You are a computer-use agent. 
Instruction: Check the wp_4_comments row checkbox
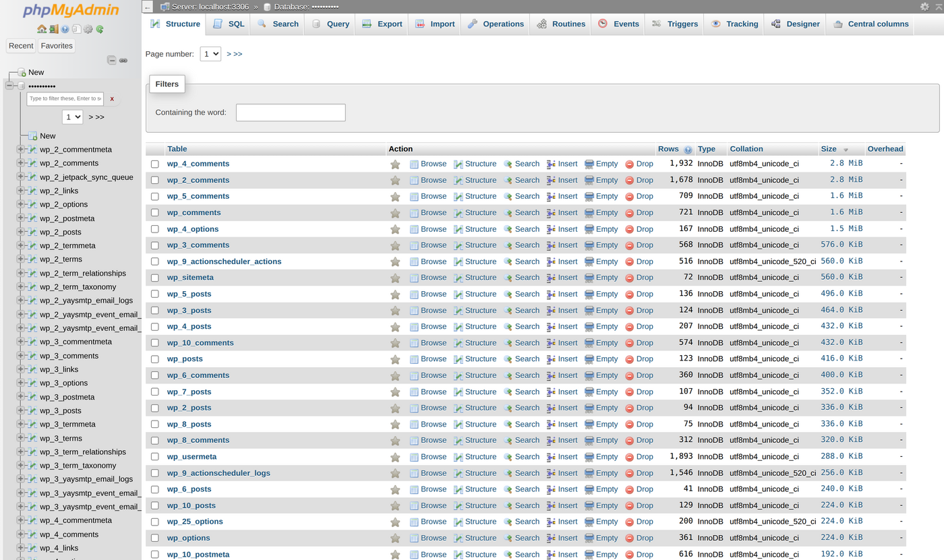click(x=155, y=164)
